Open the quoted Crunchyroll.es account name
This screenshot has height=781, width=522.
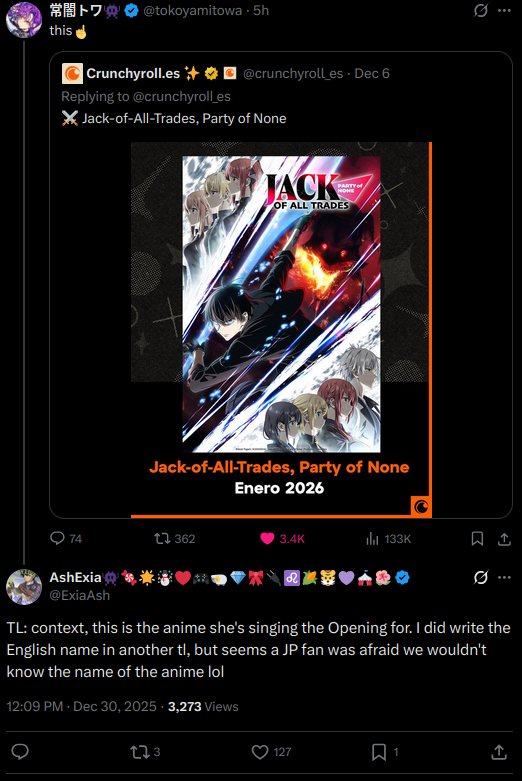click(x=133, y=73)
